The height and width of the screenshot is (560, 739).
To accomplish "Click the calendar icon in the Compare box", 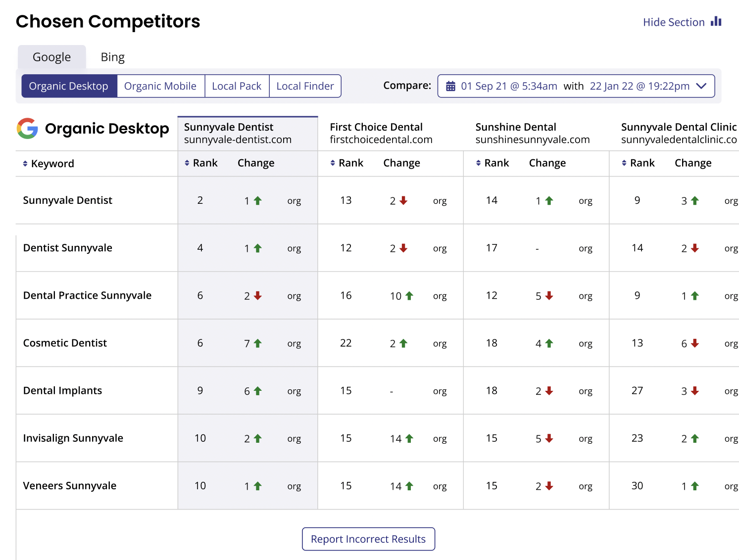I will (x=450, y=87).
